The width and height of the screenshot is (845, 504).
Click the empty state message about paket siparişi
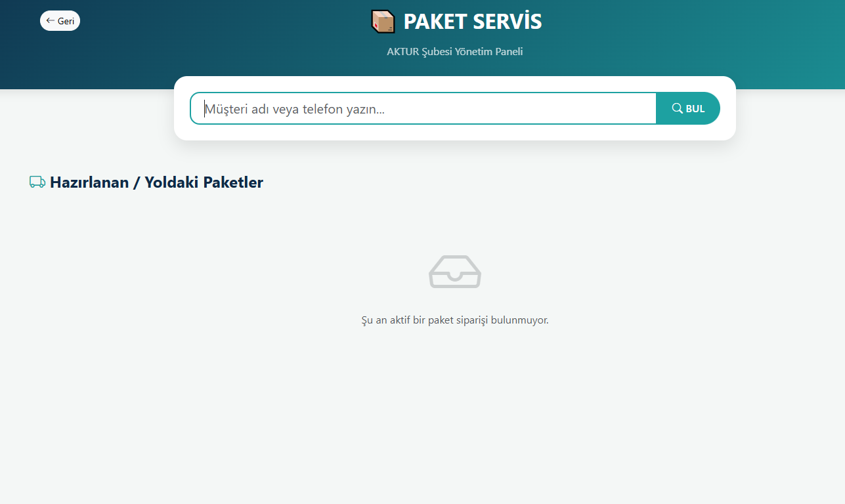pyautogui.click(x=455, y=320)
